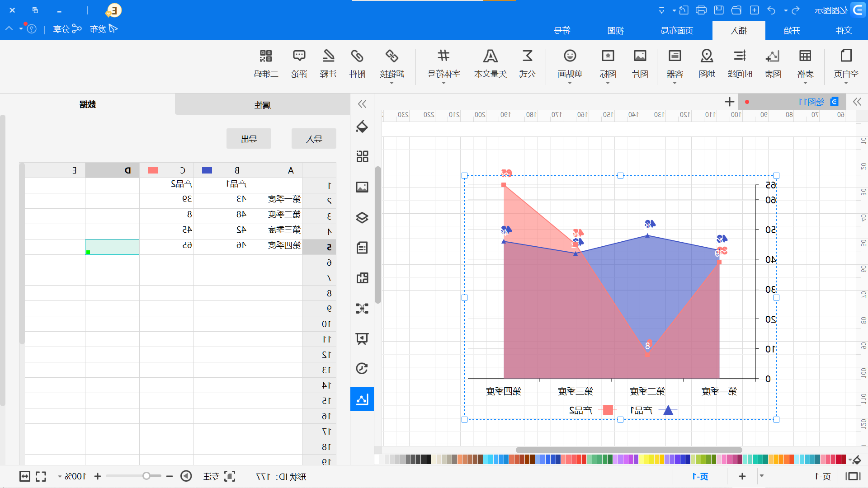
Task: Switch to the 开始 ribbon tab
Action: 792,30
